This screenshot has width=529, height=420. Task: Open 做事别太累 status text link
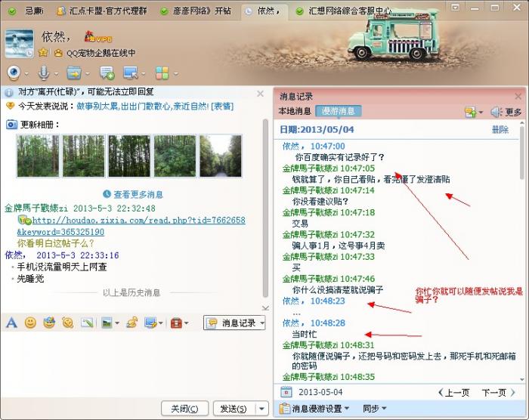coord(143,106)
